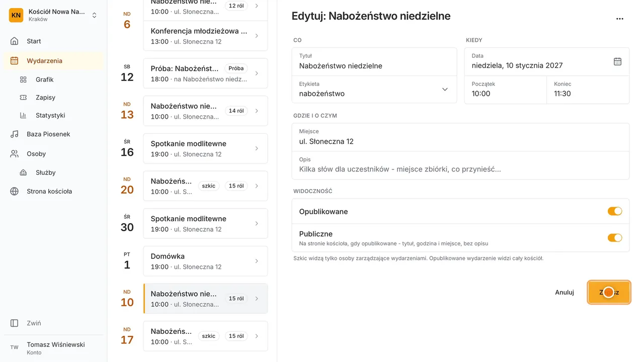This screenshot has width=644, height=362.
Task: Click the 14 ról badge on day 13 event
Action: coord(236,111)
